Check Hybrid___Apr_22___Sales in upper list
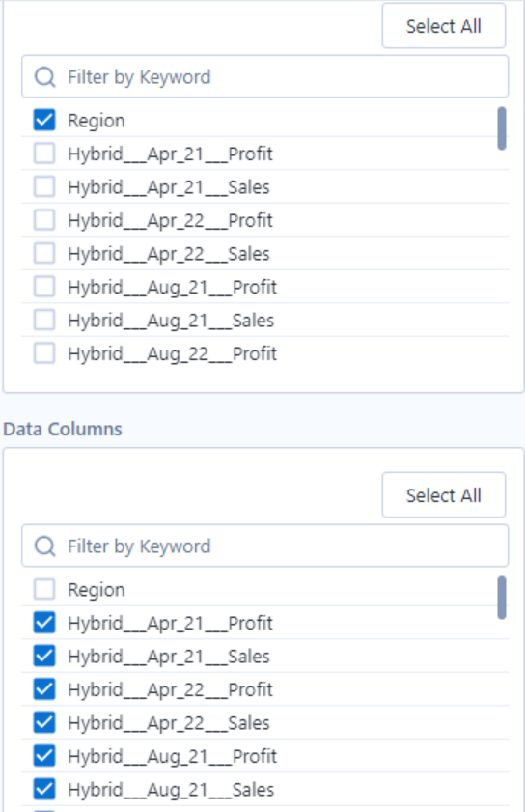The width and height of the screenshot is (525, 812). pos(44,253)
